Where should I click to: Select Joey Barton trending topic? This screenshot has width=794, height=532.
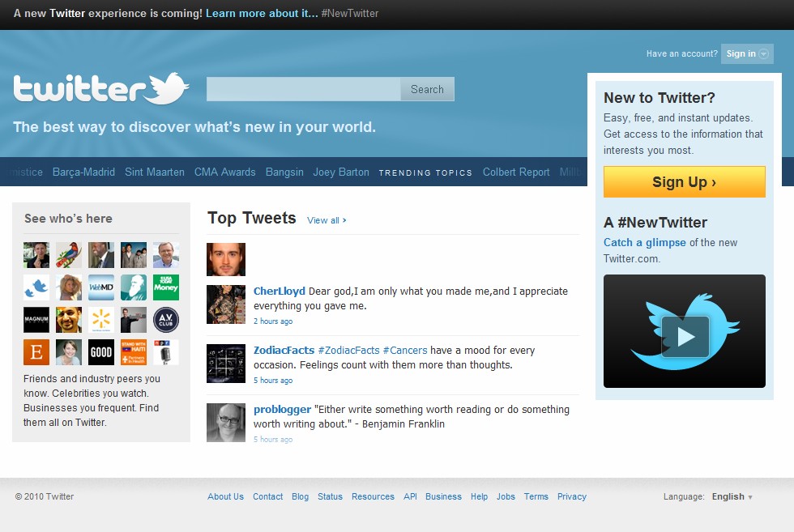tap(341, 172)
